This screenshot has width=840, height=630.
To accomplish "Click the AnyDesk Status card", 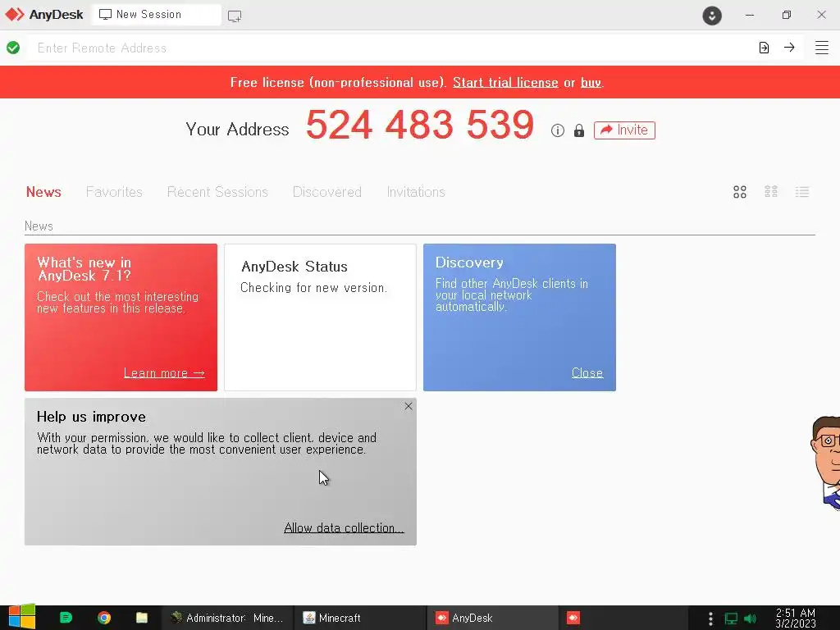I will point(320,317).
